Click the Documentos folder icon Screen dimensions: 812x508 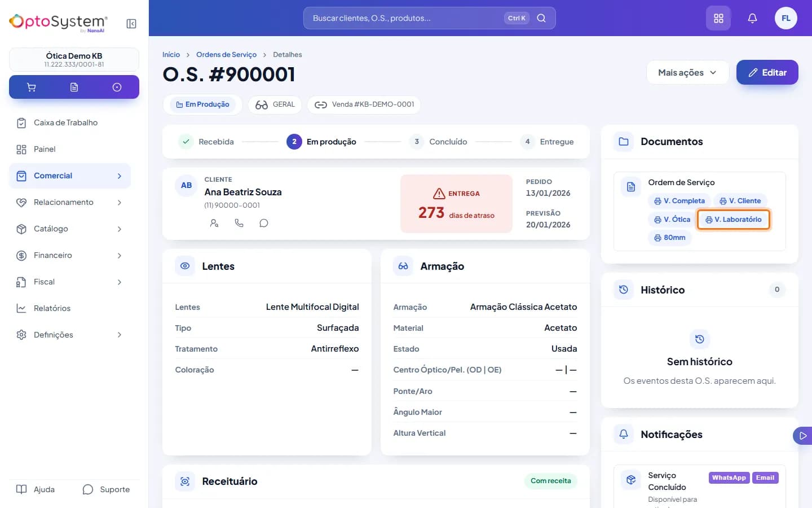tap(624, 142)
